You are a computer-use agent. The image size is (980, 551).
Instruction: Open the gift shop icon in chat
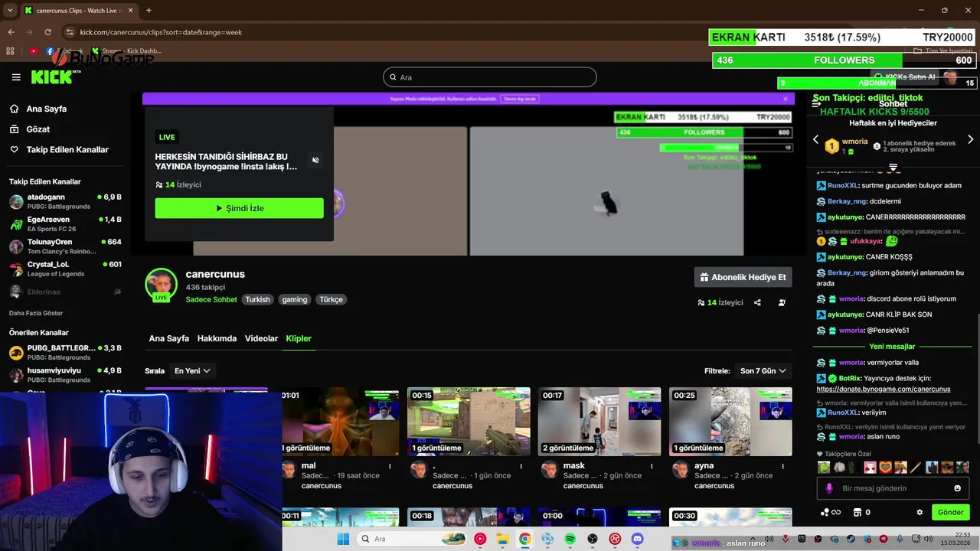(x=862, y=513)
